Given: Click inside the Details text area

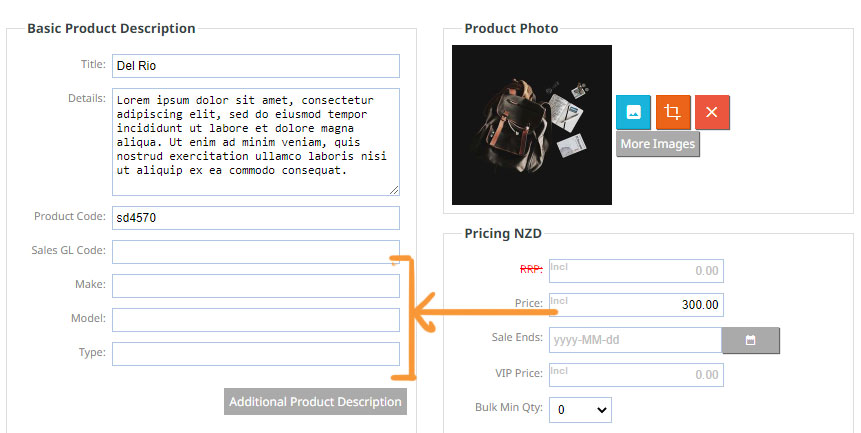Looking at the screenshot, I should pos(256,142).
